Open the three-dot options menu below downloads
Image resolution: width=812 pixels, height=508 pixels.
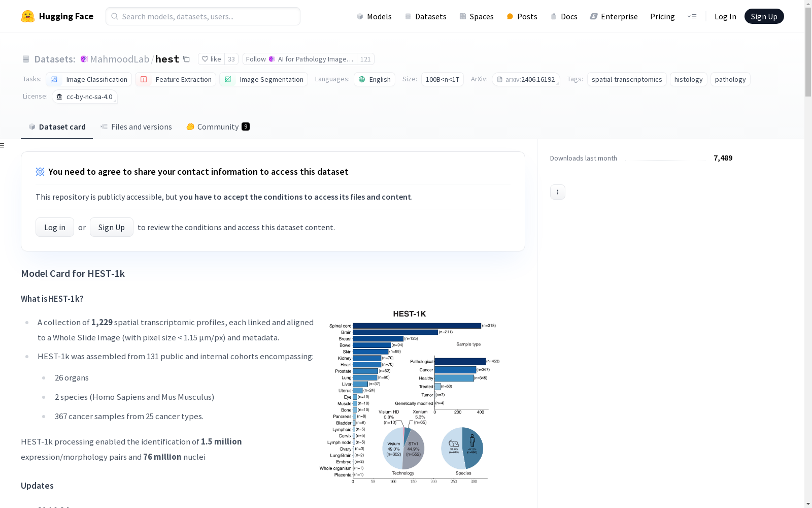coord(558,192)
